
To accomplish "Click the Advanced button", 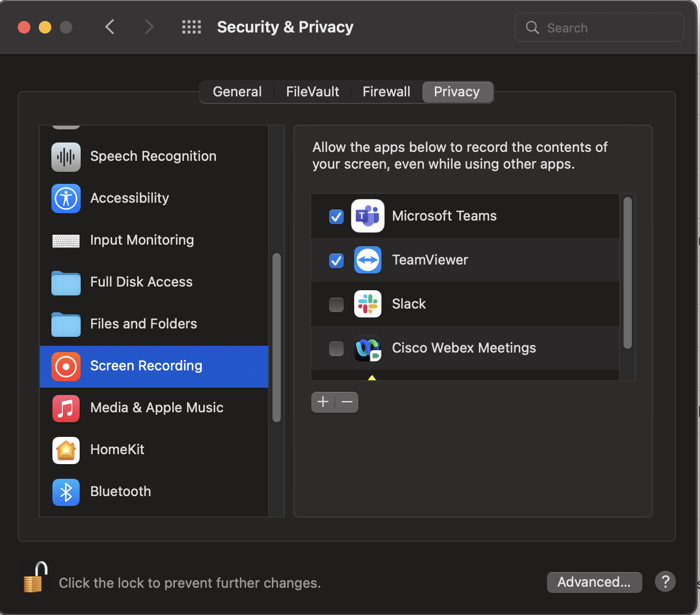I will click(594, 582).
